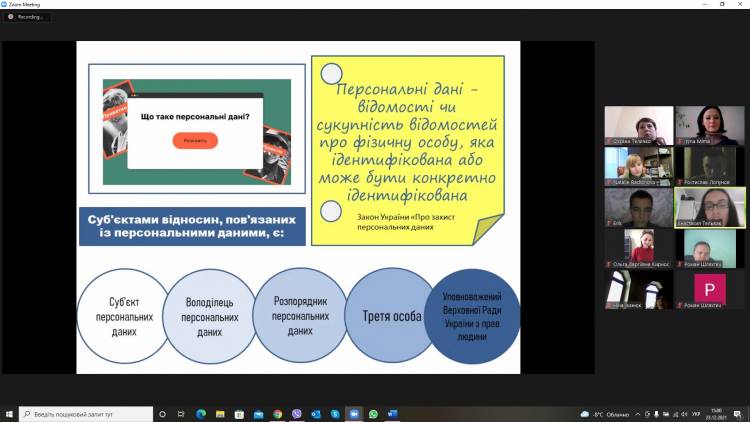
Task: Click the УКР keyboard language indicator
Action: (695, 414)
